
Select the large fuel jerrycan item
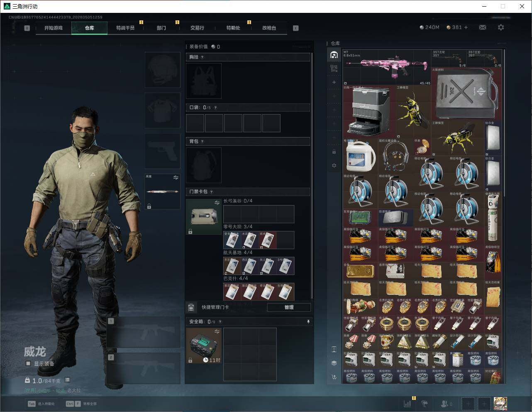[466, 94]
